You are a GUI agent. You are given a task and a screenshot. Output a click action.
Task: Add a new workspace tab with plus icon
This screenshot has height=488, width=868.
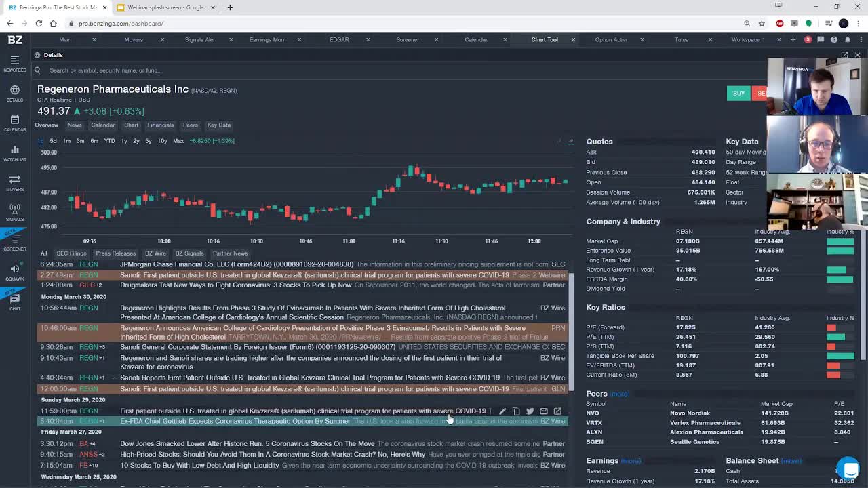[793, 40]
